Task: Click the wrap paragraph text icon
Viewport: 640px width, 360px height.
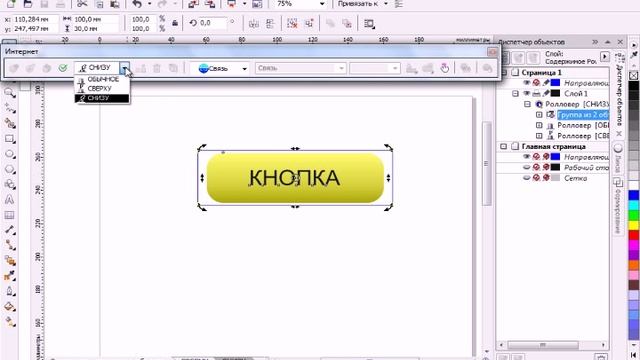Action: [x=369, y=24]
